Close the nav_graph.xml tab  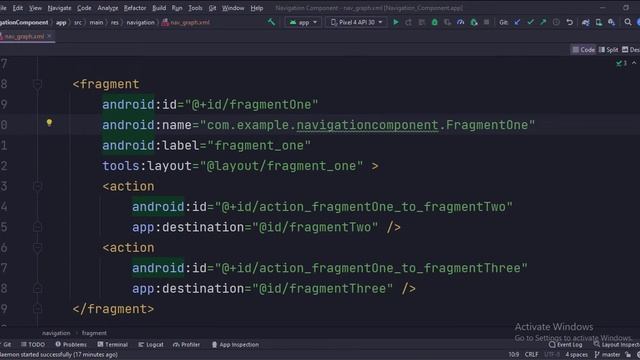pyautogui.click(x=49, y=36)
